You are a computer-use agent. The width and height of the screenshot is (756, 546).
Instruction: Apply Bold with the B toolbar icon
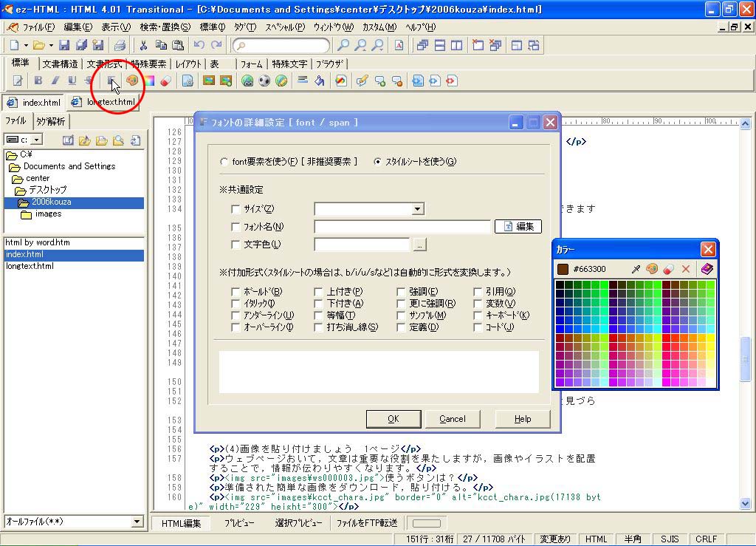tap(38, 81)
